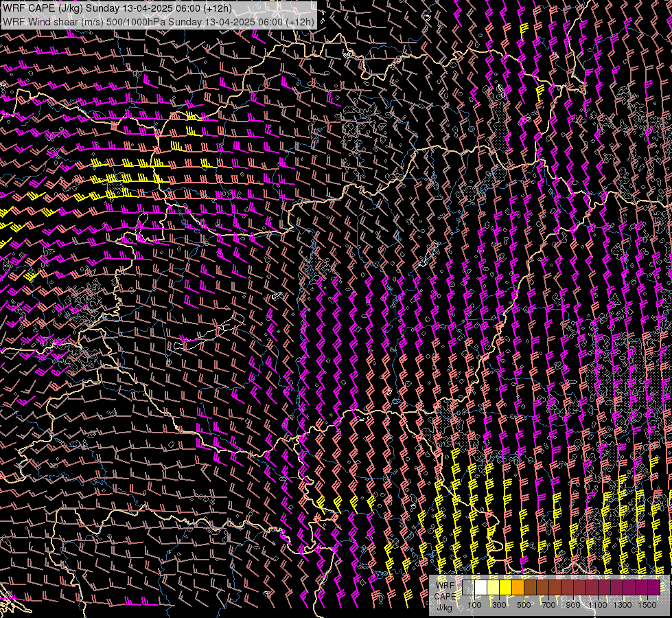
Task: Click the legend value 1500
Action: tap(647, 605)
